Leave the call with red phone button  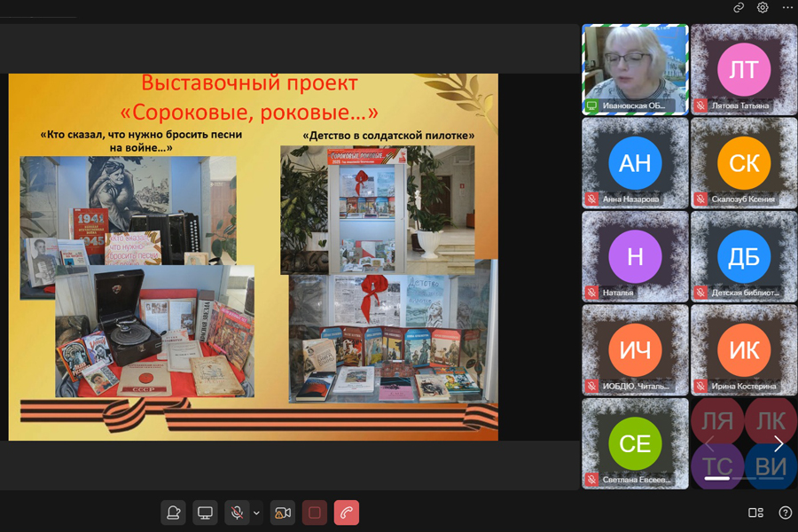[347, 512]
